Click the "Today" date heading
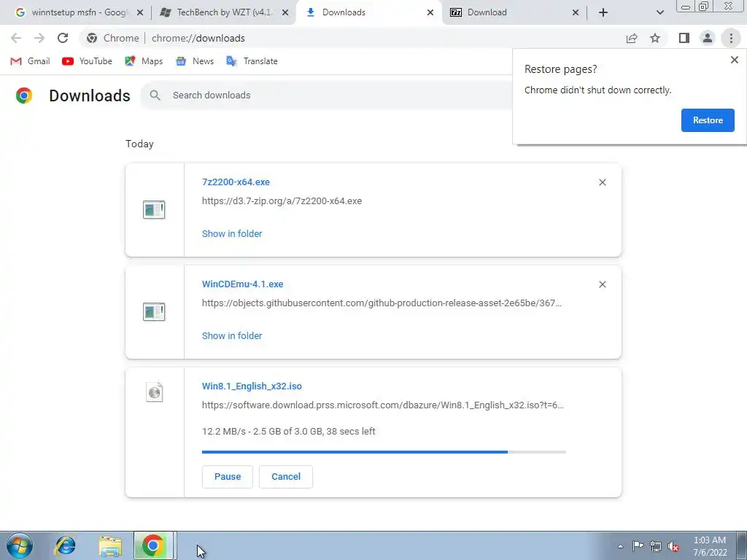Image resolution: width=747 pixels, height=560 pixels. pyautogui.click(x=139, y=144)
